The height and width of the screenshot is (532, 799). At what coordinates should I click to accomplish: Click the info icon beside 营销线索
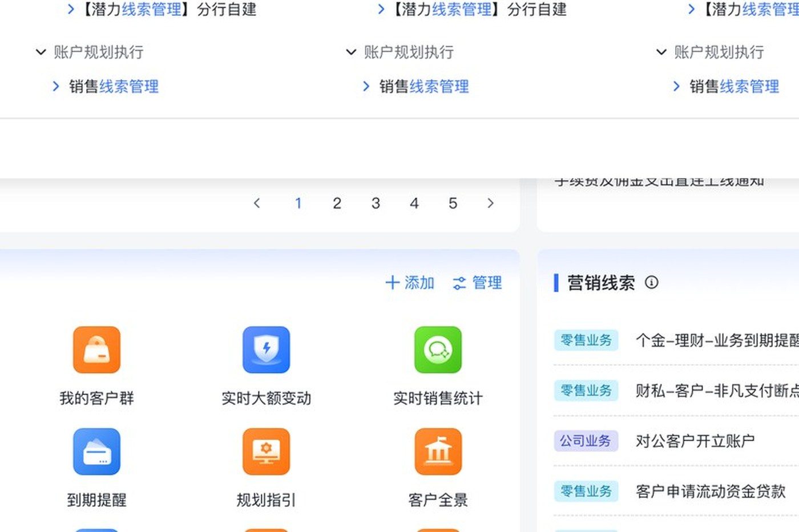point(651,282)
